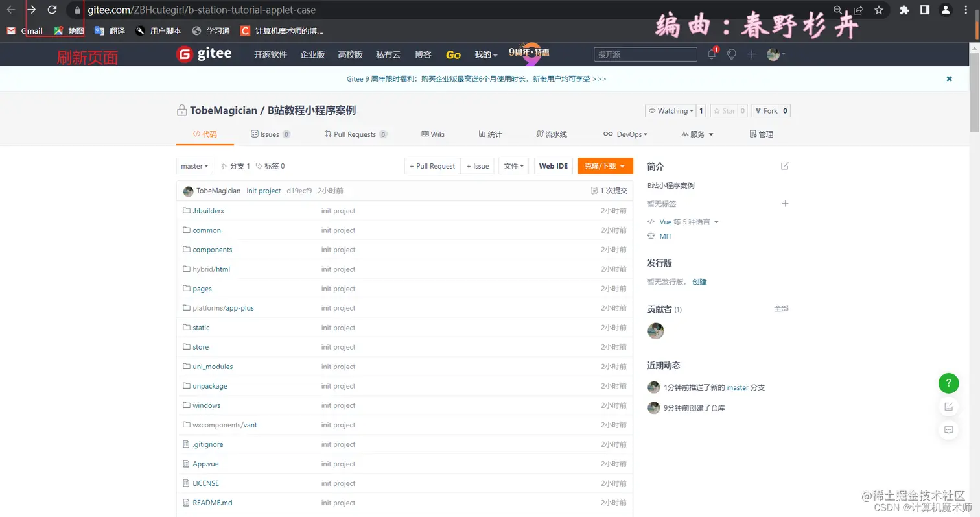This screenshot has width=980, height=517.
Task: Open the notification bell in the Gitee header
Action: coord(710,54)
